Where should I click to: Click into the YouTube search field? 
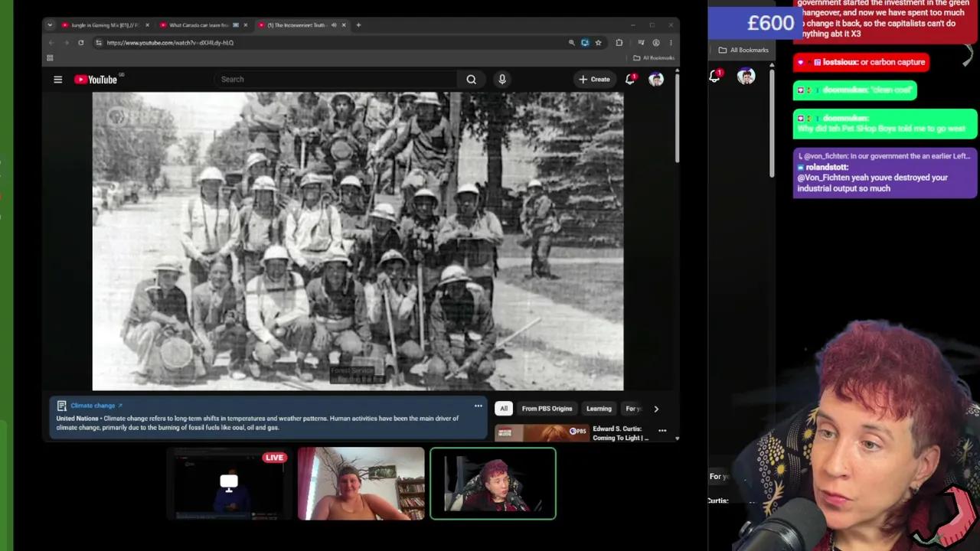337,80
